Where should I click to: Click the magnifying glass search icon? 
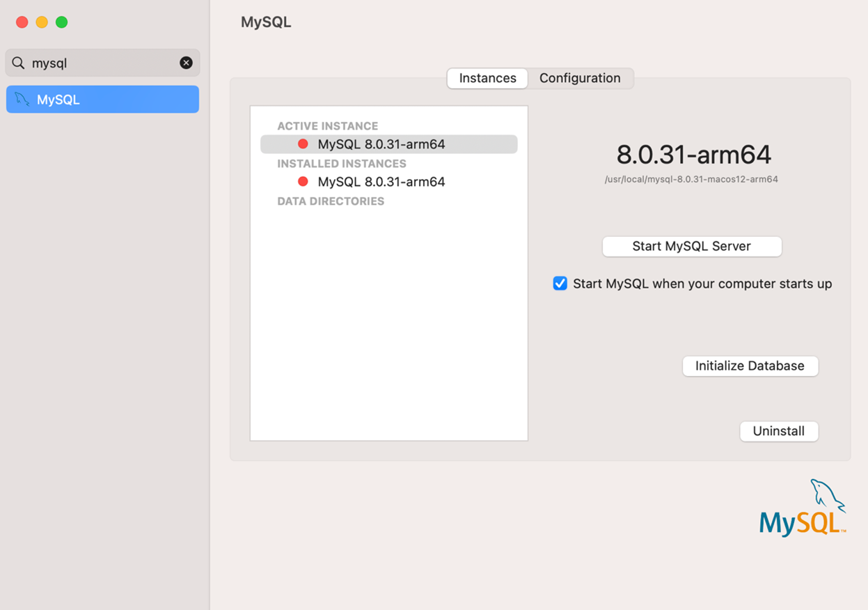(x=19, y=63)
